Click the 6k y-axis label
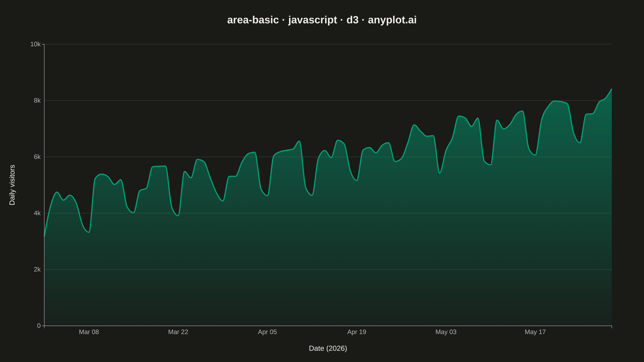The width and height of the screenshot is (644, 362). click(37, 157)
